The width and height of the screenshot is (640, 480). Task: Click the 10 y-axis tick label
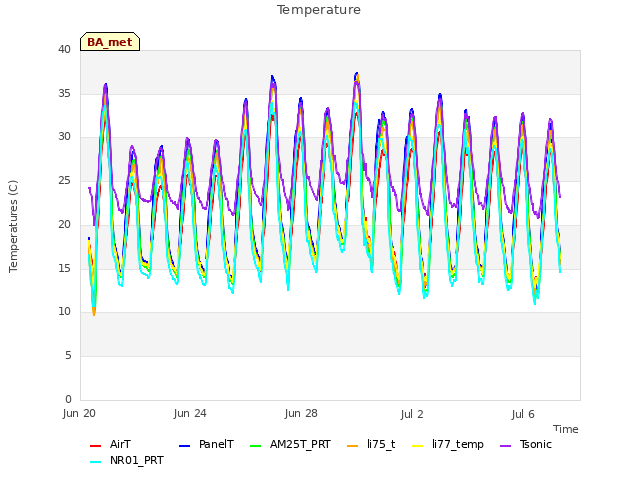[x=64, y=311]
